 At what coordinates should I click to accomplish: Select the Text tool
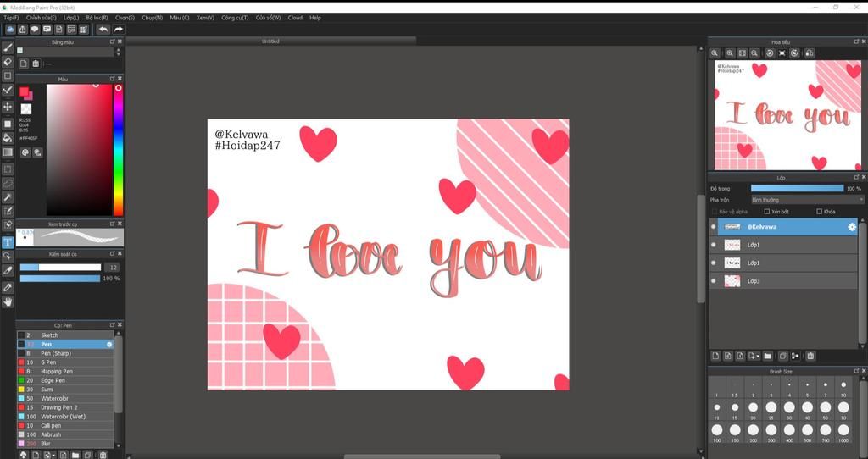pos(8,242)
